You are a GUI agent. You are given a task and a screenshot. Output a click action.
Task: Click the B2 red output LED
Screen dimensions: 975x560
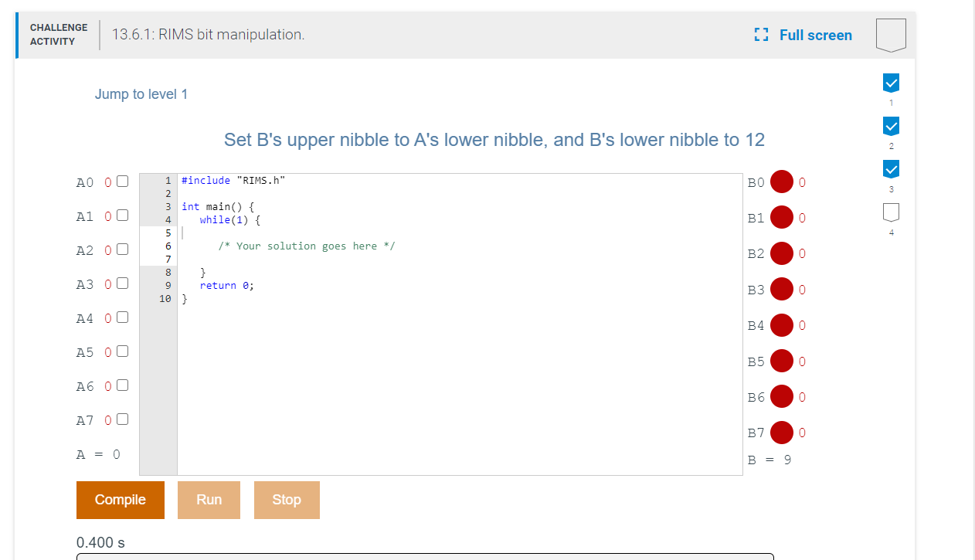782,253
